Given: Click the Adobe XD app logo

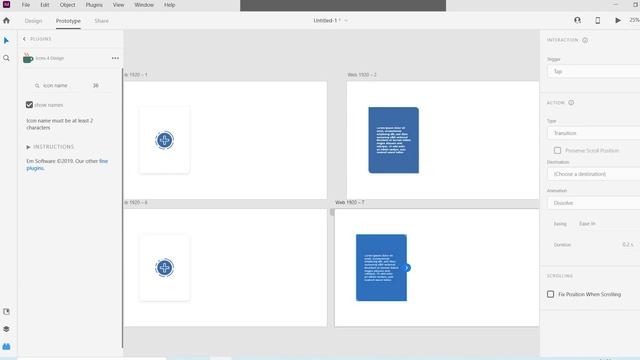Looking at the screenshot, I should [6, 4].
